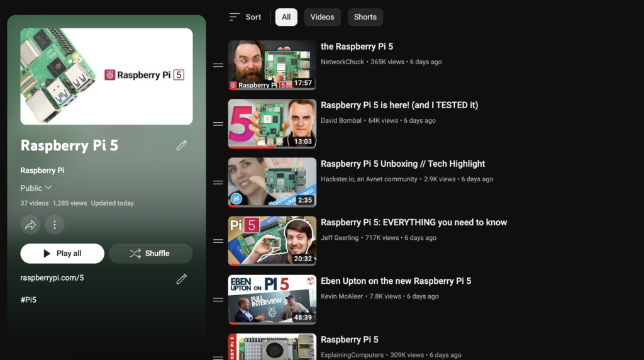Click the playlist cover thumbnail
This screenshot has height=360, width=644.
tap(106, 76)
